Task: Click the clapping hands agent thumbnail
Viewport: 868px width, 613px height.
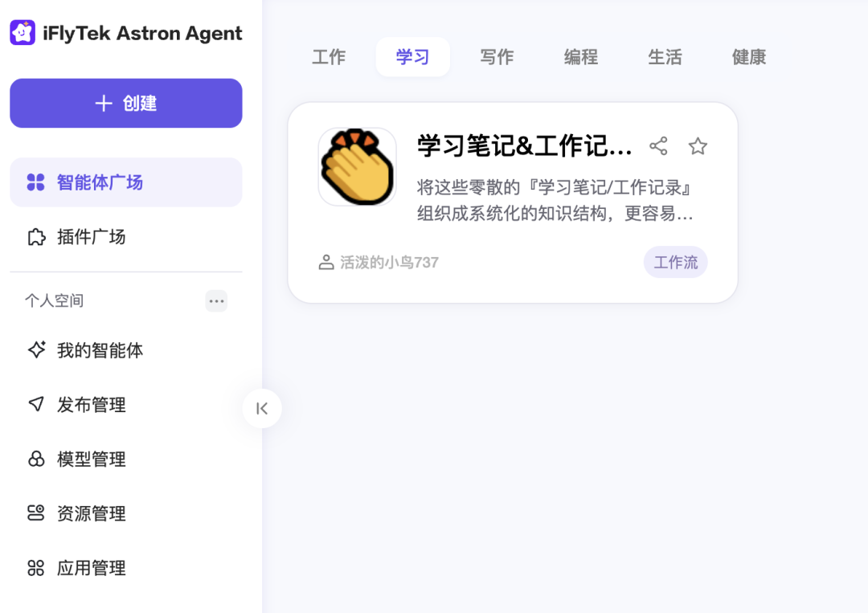Action: 357,166
